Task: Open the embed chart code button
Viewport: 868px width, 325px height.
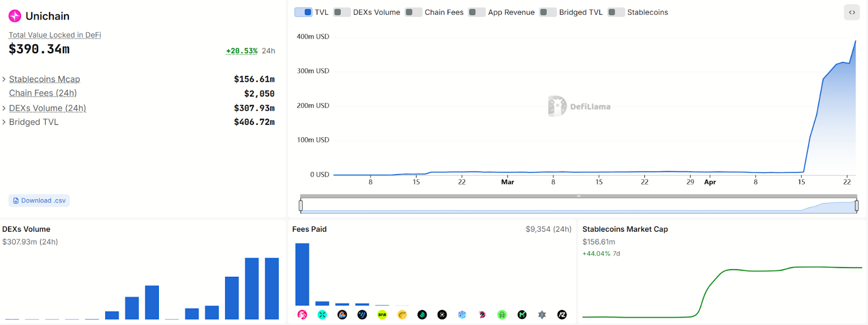Action: tap(852, 12)
